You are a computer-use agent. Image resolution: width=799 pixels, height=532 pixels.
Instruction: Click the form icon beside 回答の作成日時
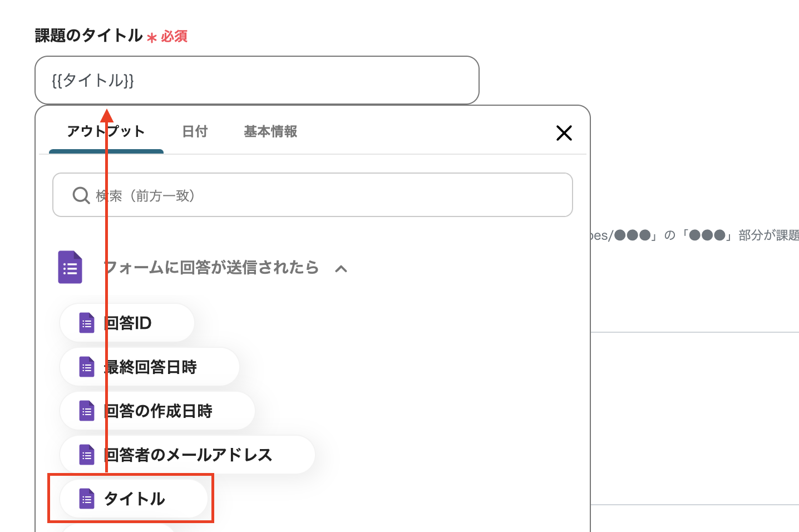click(87, 411)
